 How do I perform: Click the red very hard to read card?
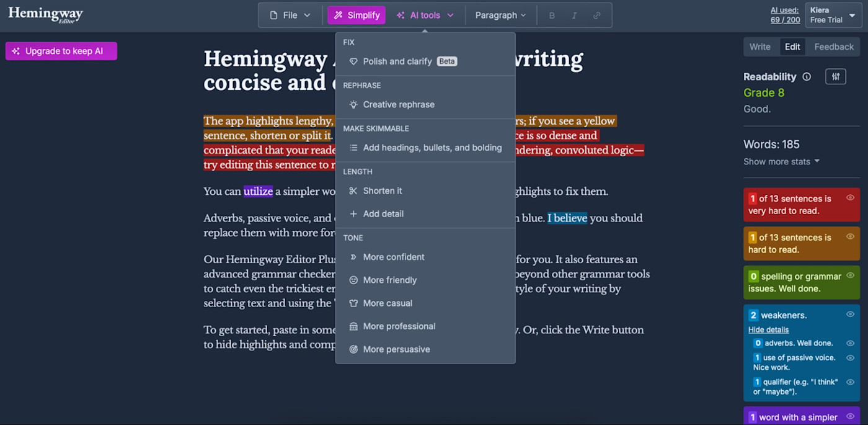point(802,205)
